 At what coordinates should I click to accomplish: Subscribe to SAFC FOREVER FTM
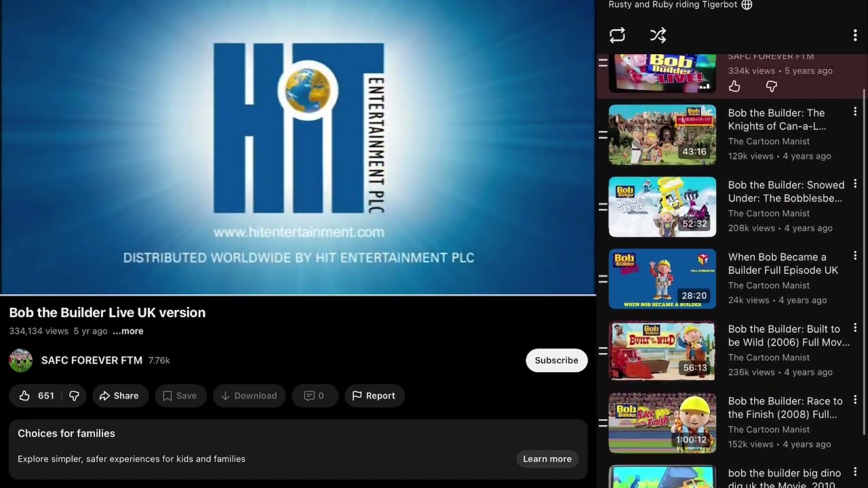pyautogui.click(x=557, y=361)
